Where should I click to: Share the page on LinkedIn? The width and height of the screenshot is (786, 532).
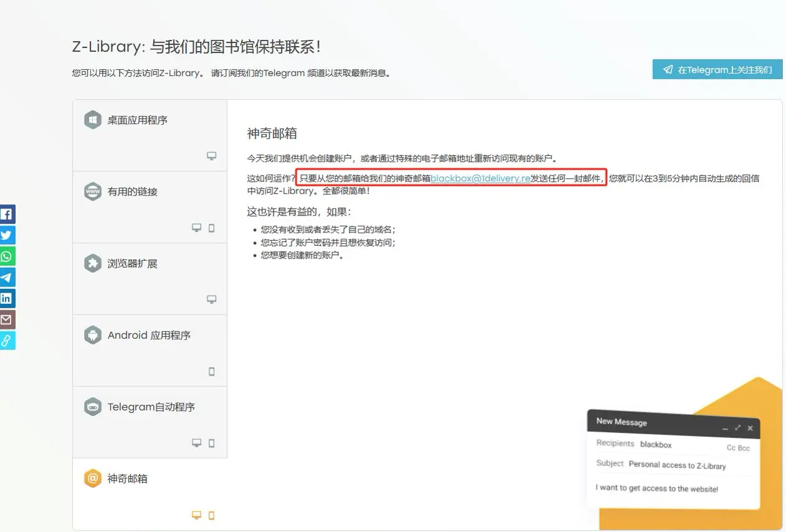point(7,298)
